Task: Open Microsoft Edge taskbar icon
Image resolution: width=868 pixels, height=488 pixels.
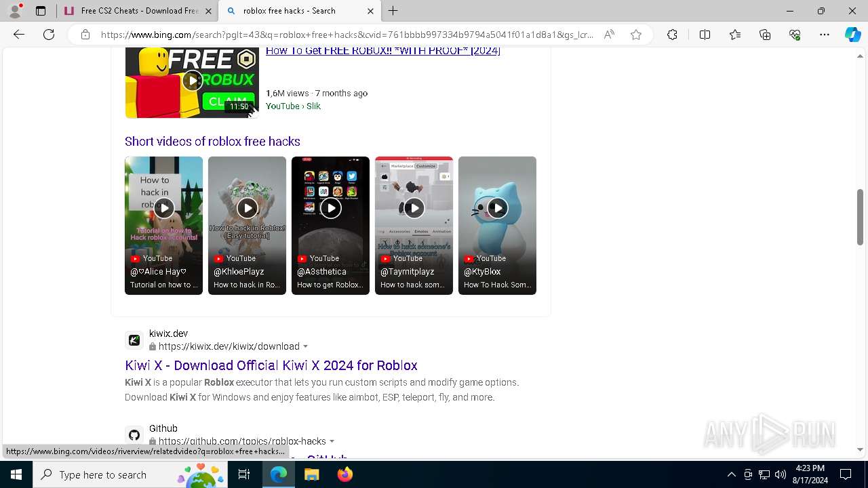Action: pos(279,474)
